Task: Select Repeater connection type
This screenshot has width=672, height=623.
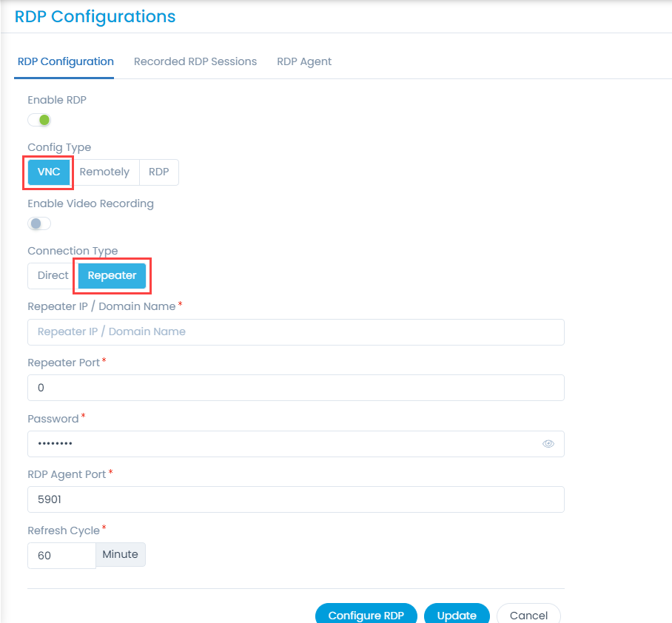Action: pyautogui.click(x=112, y=275)
